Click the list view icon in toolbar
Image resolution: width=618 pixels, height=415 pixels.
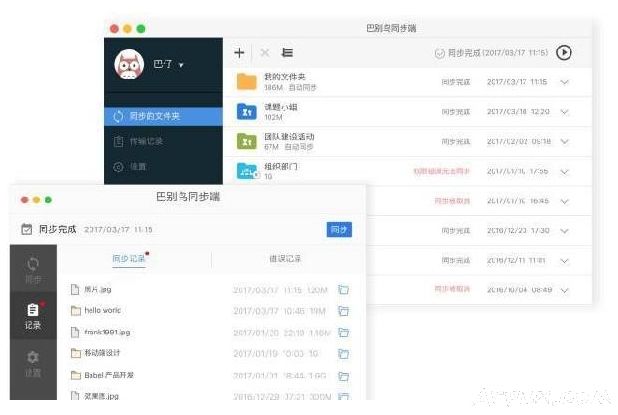287,52
